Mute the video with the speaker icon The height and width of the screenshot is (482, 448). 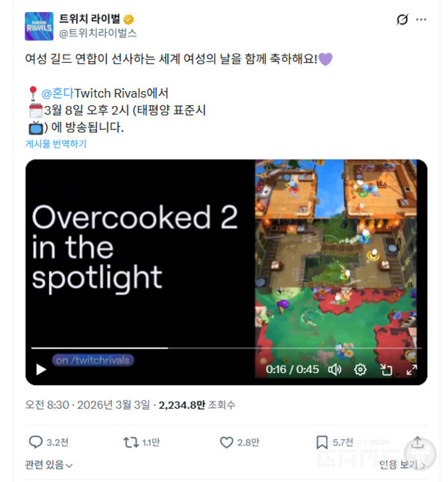[x=335, y=369]
